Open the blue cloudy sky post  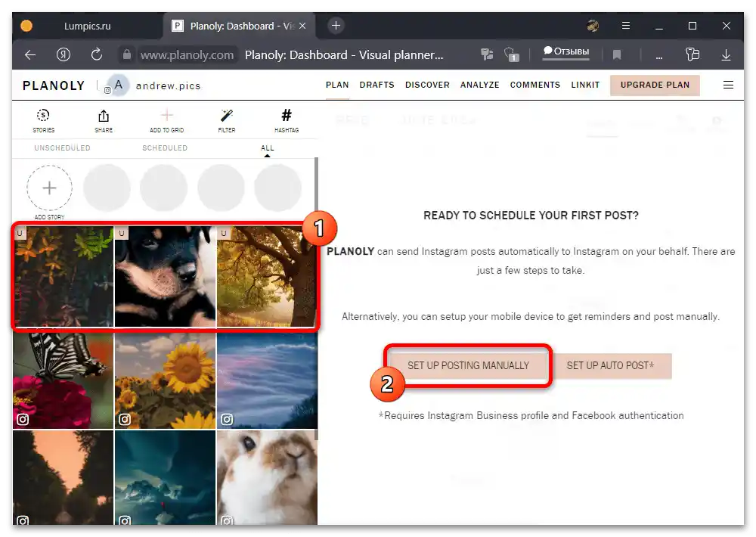267,380
